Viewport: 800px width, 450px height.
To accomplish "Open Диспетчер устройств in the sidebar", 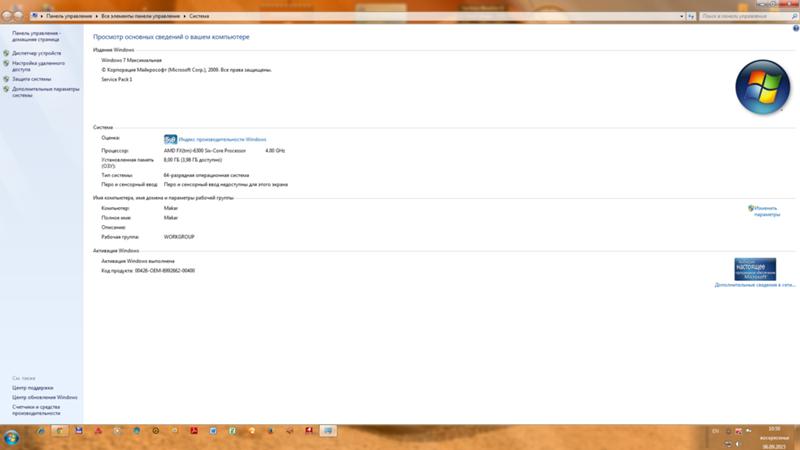I will (36, 53).
